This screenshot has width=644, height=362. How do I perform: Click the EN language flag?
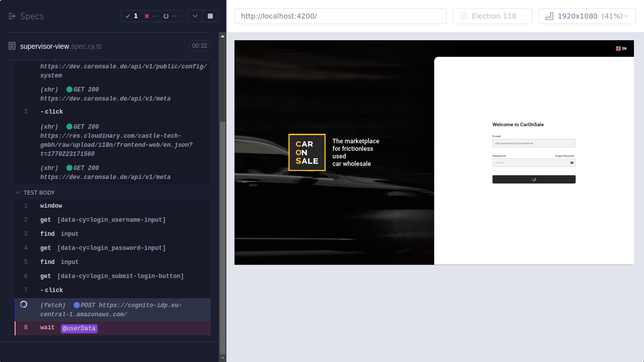[x=618, y=48]
